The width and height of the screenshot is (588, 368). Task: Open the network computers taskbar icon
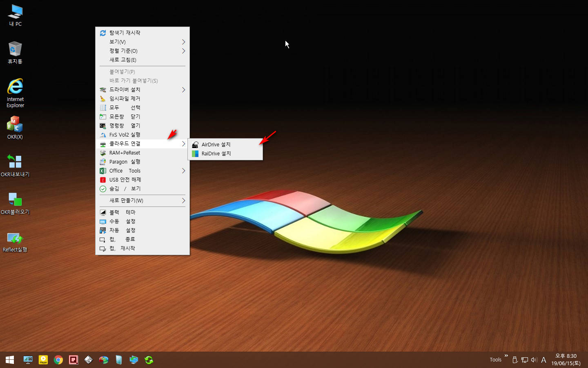(x=134, y=360)
